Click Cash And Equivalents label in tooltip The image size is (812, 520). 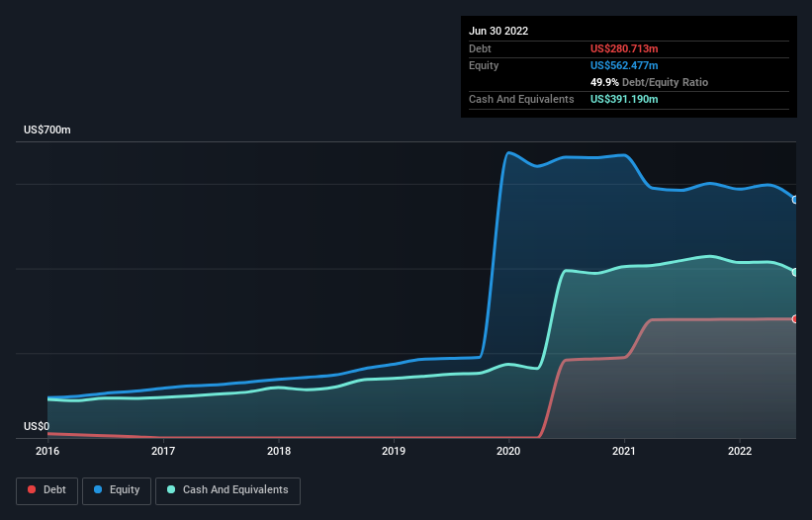click(521, 99)
